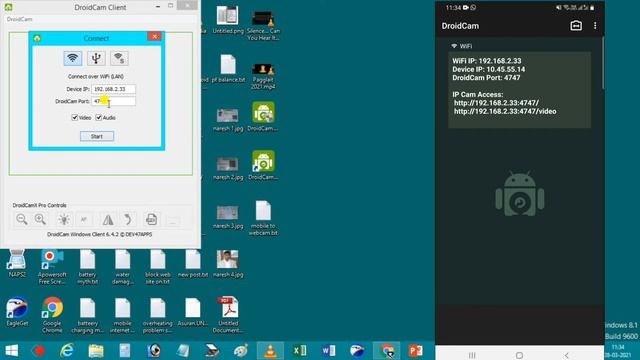Open File Explorer from the taskbar
The image size is (640, 360).
(96, 351)
